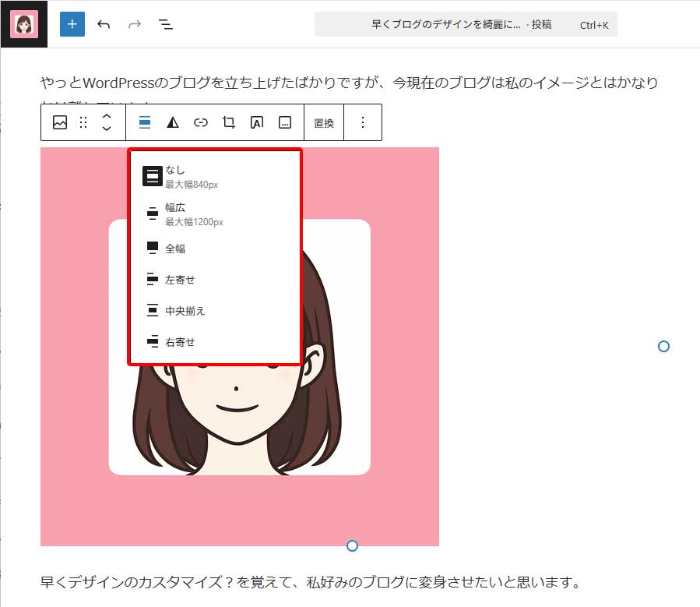Undo the last change

[x=104, y=24]
